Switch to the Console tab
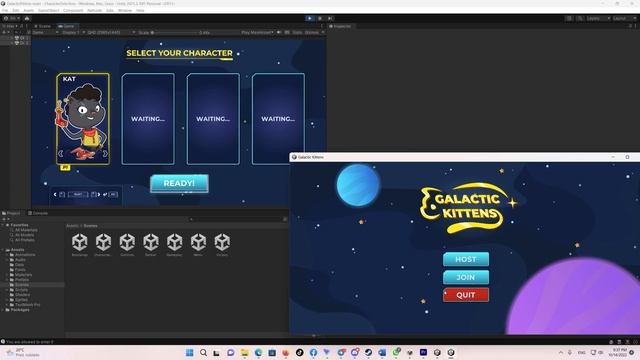The height and width of the screenshot is (360, 640). click(x=38, y=213)
